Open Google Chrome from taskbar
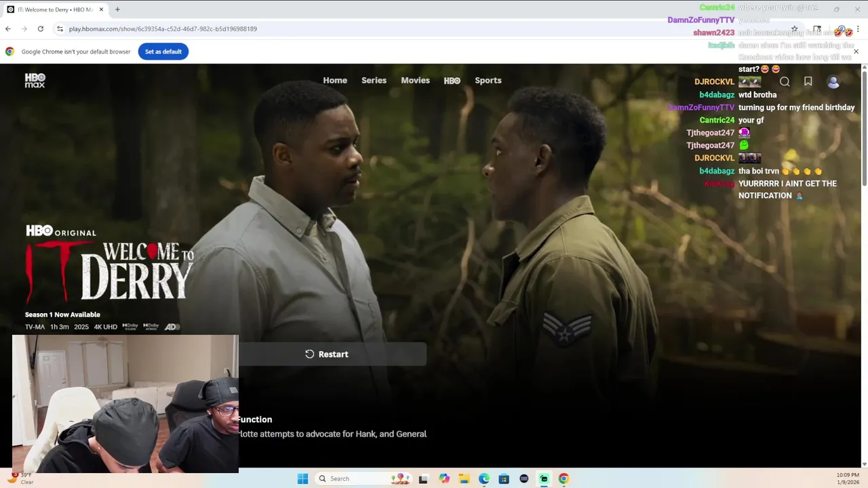 [x=564, y=479]
